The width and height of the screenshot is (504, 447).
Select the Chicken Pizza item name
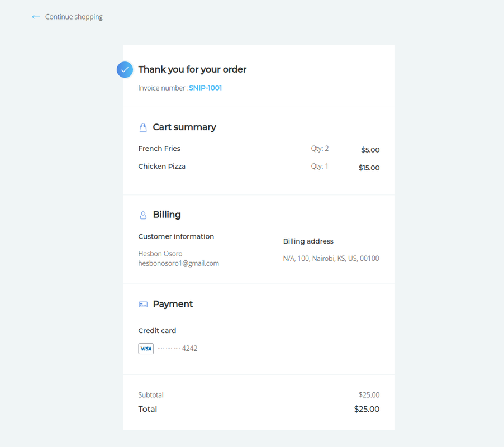pos(161,167)
